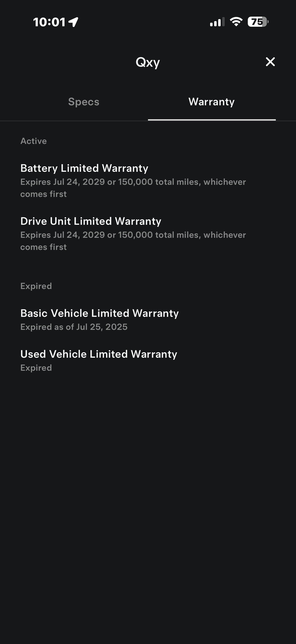296x644 pixels.
Task: Open Basic Vehicle Limited Warranty entry
Action: (x=100, y=313)
